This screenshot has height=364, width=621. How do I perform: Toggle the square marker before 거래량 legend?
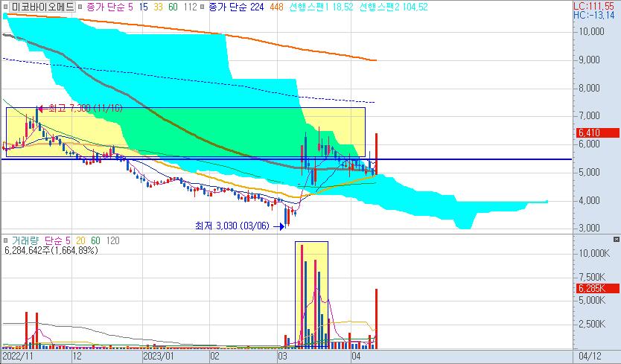[x=5, y=240]
